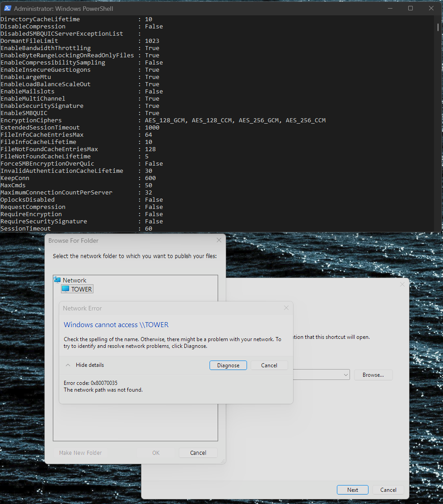443x504 pixels.
Task: Click the RequireSecuritySignature line in PowerShell
Action: pos(82,222)
